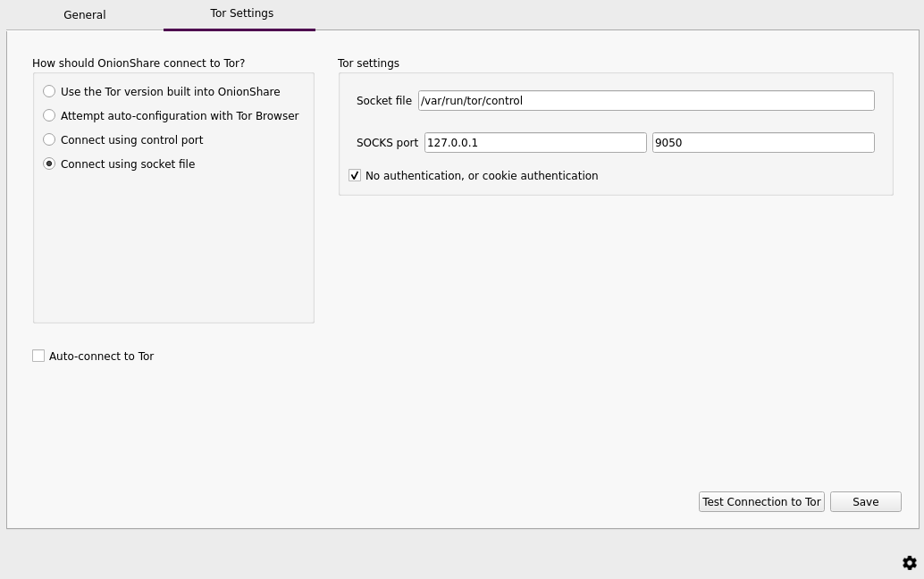924x579 pixels.
Task: Enable the Auto-connect to Tor checkbox
Action: pos(38,357)
